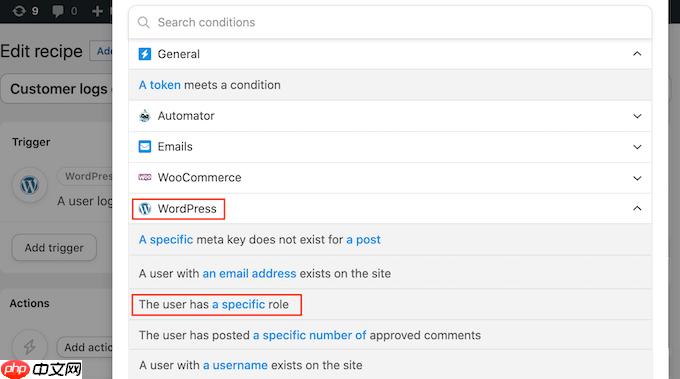Click the search magnifier icon
Image resolution: width=680 pixels, height=379 pixels.
[x=144, y=22]
